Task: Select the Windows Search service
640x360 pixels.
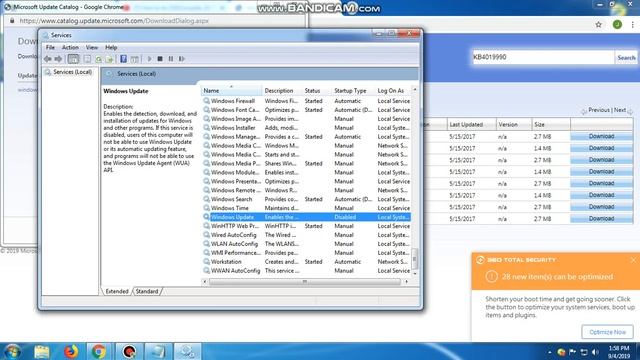Action: tap(306, 199)
